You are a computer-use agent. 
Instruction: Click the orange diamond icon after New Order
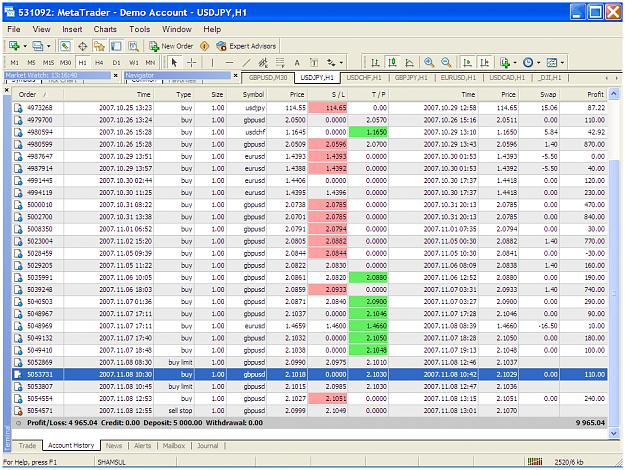pos(204,46)
